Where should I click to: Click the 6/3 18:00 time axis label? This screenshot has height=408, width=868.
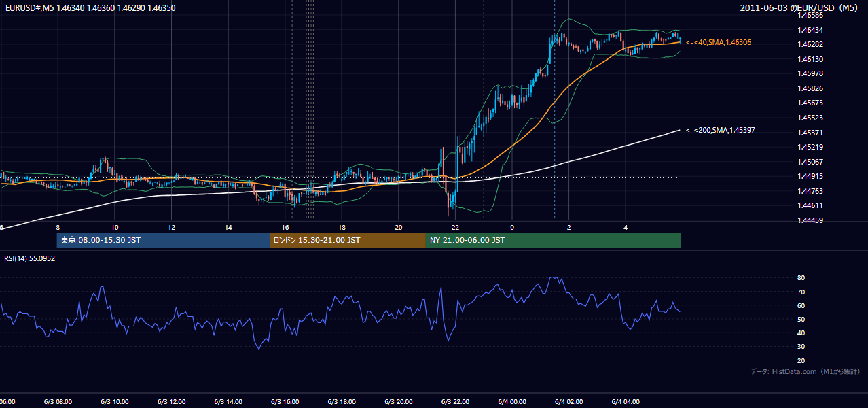click(342, 401)
